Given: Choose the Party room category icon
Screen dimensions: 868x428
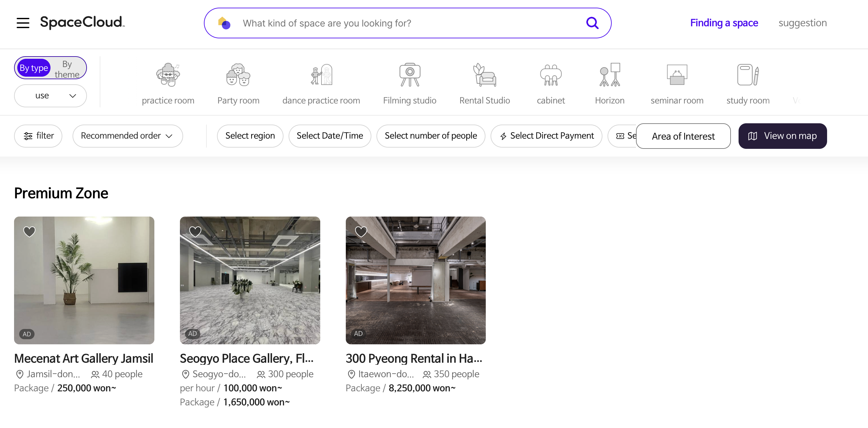Looking at the screenshot, I should tap(238, 75).
